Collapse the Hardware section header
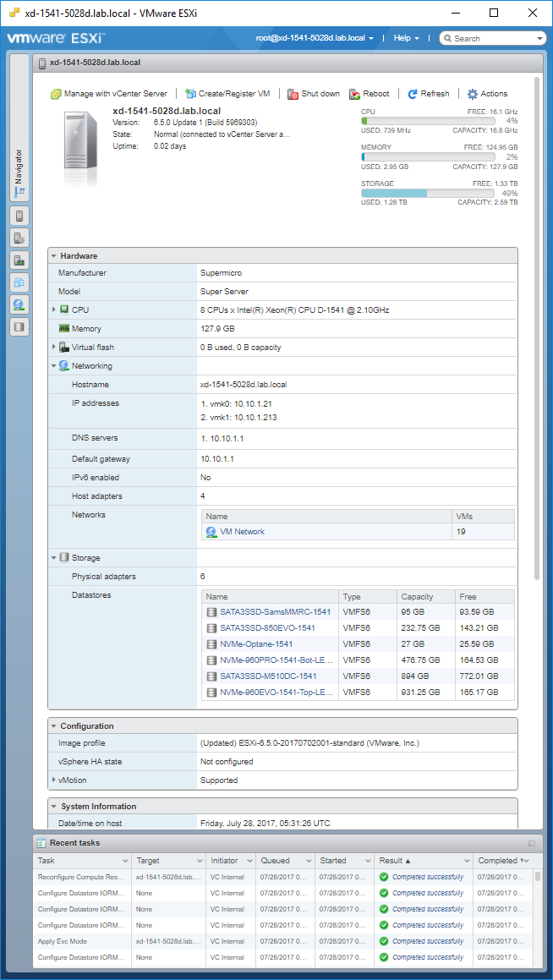Screen dimensions: 553x980 coord(54,256)
